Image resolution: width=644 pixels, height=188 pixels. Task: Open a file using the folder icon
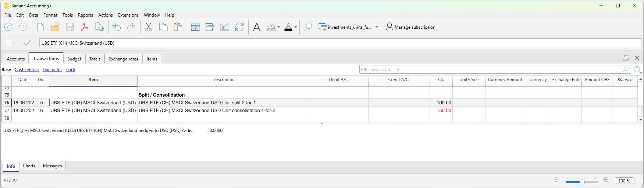[55, 27]
